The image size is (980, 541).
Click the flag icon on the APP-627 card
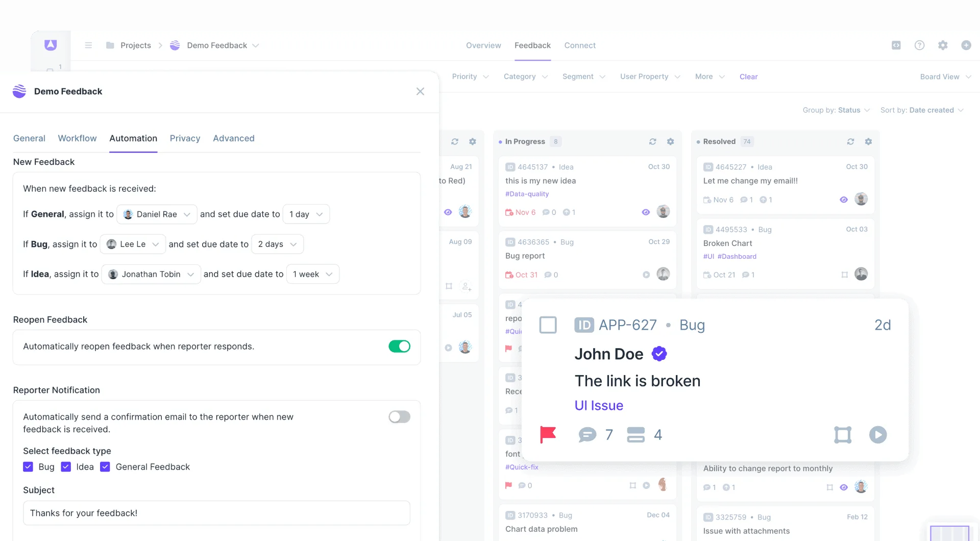[548, 434]
